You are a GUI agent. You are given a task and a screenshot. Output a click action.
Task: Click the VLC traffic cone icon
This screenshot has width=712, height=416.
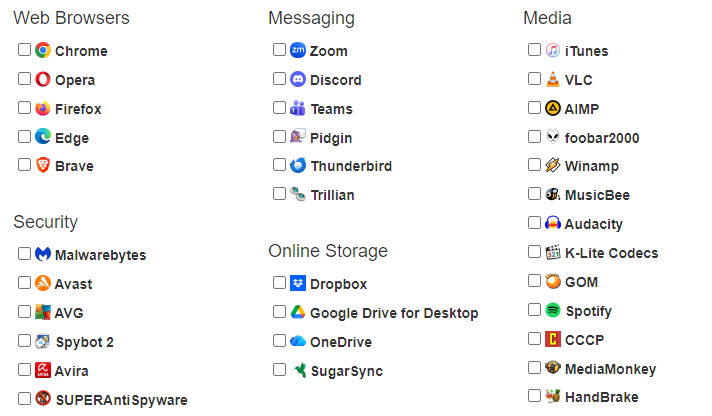point(553,79)
